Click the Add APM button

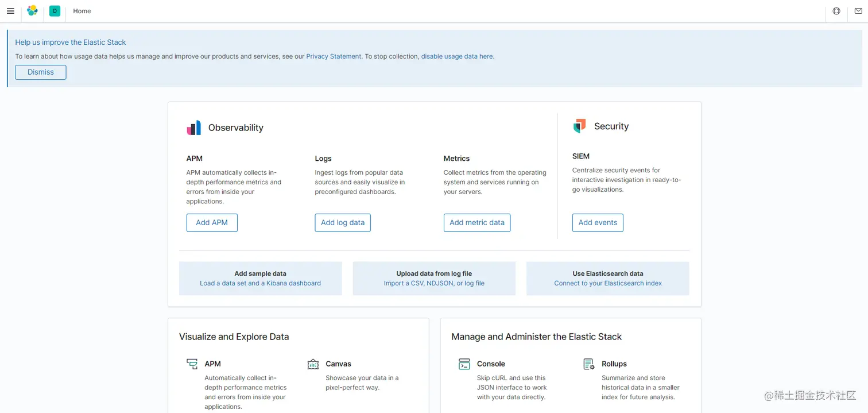click(x=212, y=223)
